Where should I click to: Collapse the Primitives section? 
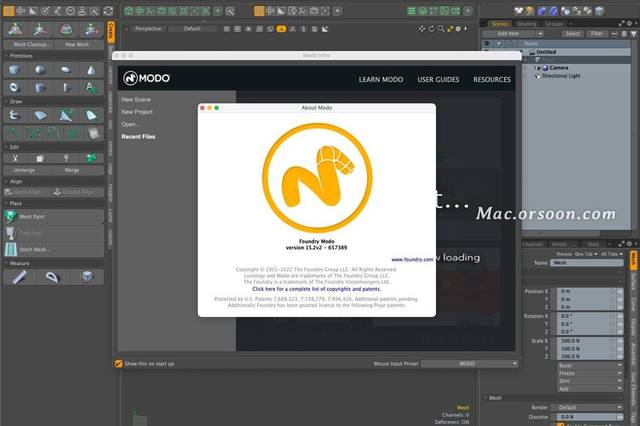point(6,56)
